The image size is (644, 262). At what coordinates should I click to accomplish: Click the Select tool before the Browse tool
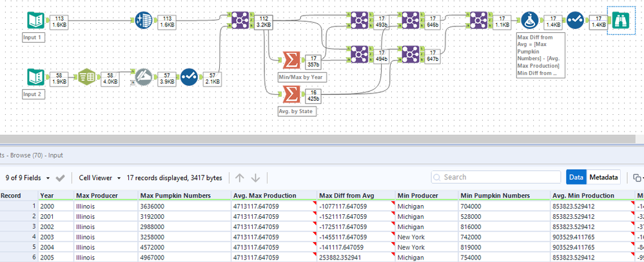pos(575,21)
